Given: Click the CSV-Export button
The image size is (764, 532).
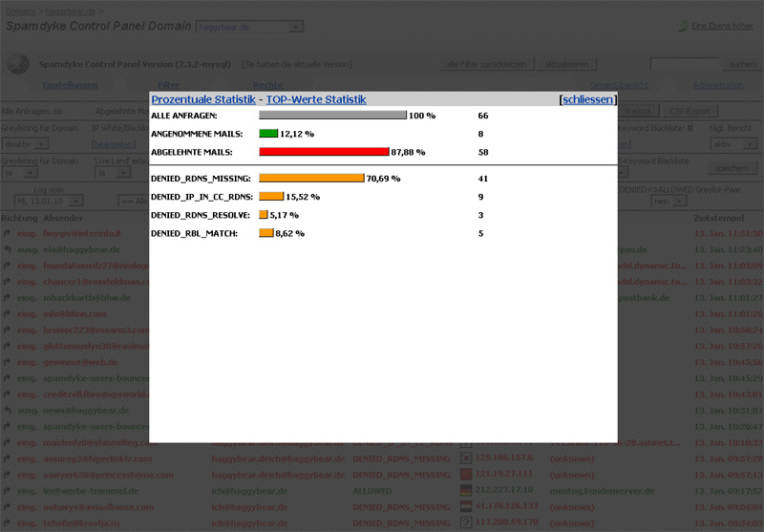Looking at the screenshot, I should pos(690,111).
